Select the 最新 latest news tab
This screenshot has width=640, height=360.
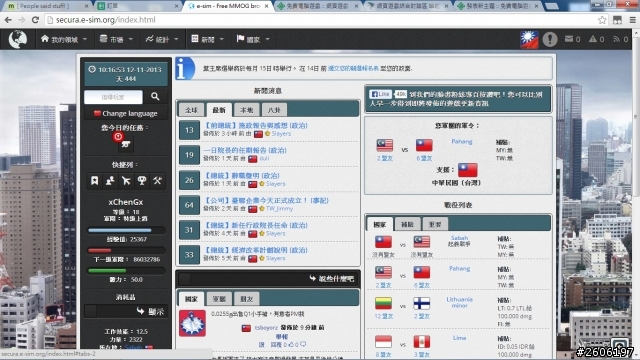click(219, 110)
